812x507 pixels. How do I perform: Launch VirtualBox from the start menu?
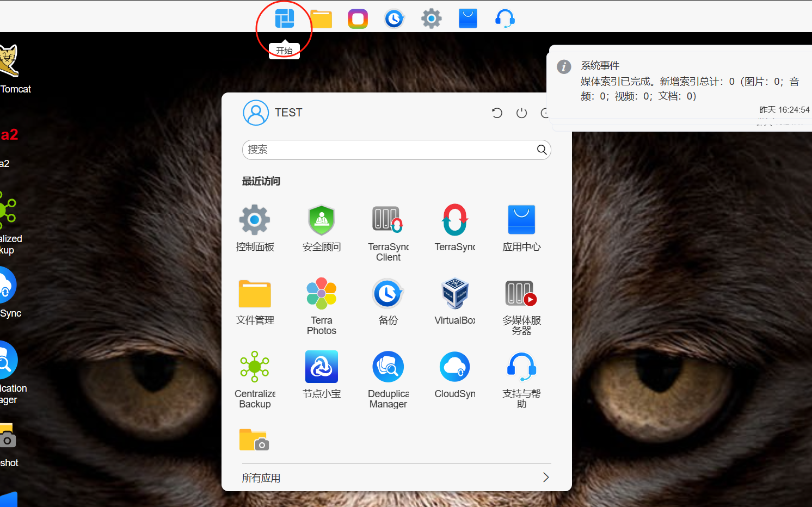455,301
